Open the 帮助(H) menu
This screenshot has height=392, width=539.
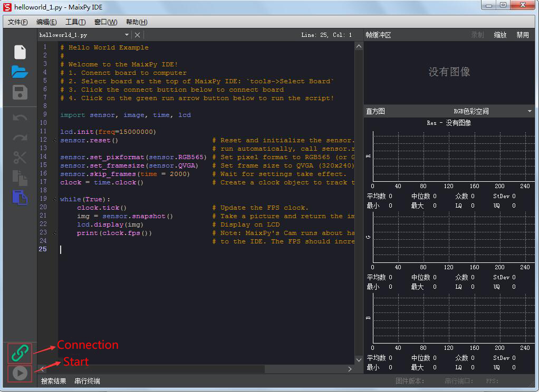137,22
